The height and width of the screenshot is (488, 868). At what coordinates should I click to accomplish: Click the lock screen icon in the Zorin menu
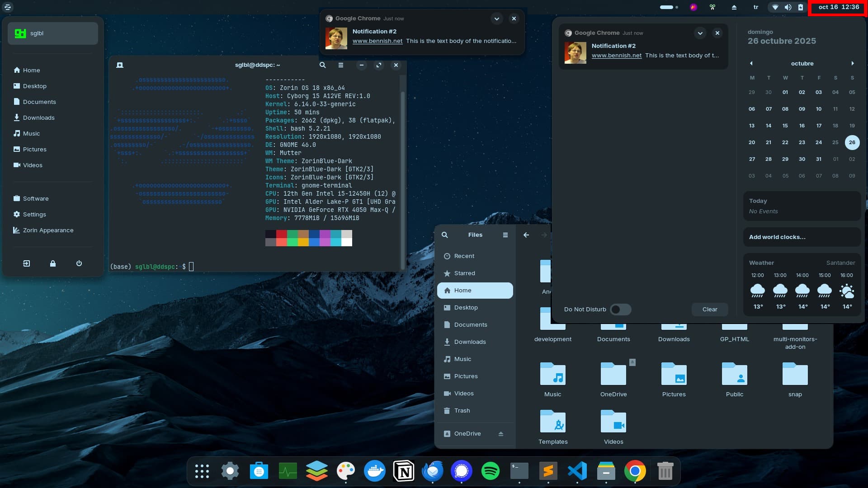click(53, 263)
